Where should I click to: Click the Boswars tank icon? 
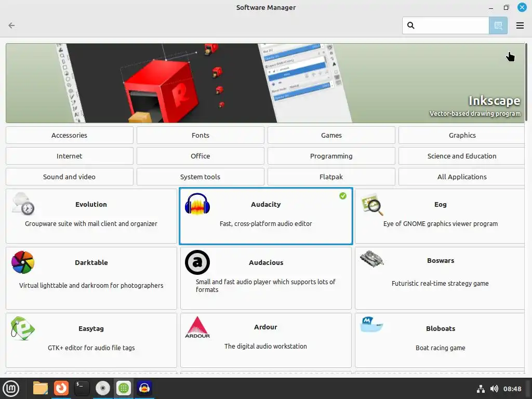pyautogui.click(x=372, y=259)
